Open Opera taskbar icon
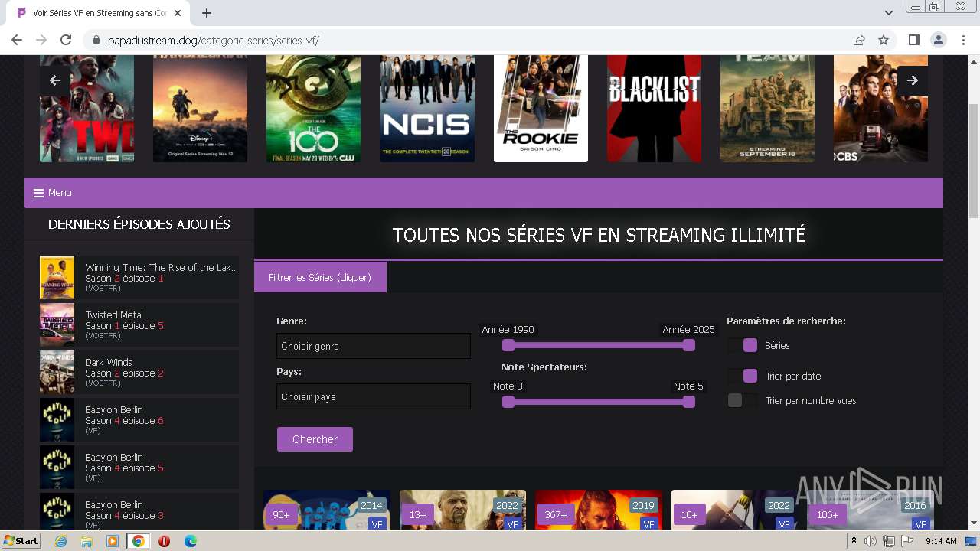The image size is (980, 551). (x=164, y=541)
